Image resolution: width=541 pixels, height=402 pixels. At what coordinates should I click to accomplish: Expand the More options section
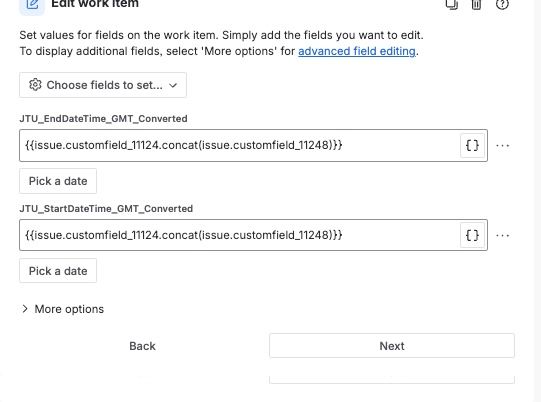[62, 309]
